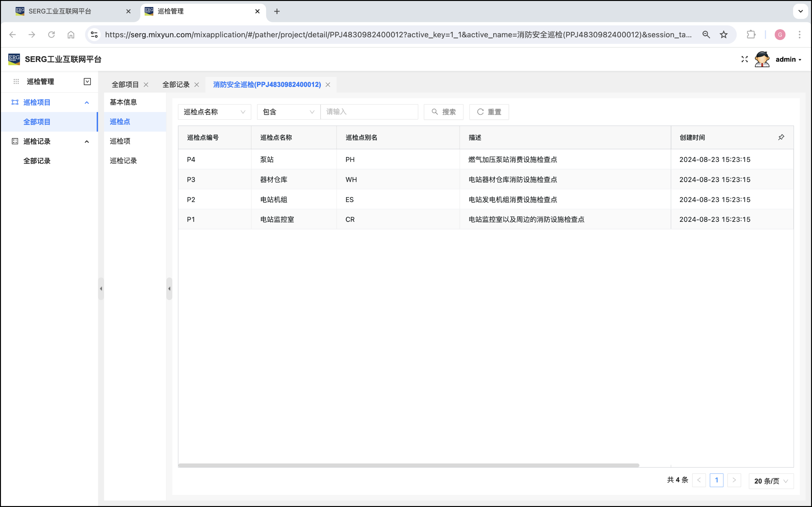Viewport: 812px width, 507px height.
Task: Collapse the secondary panel with arrow handle
Action: pos(169,288)
